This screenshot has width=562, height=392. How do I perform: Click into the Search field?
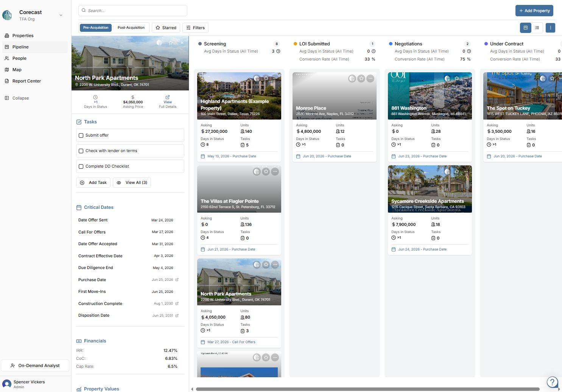pyautogui.click(x=133, y=11)
